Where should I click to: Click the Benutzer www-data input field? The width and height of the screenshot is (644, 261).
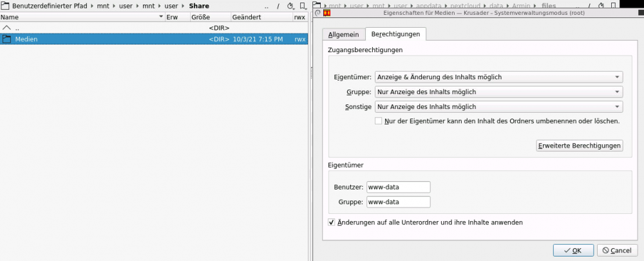click(x=399, y=187)
